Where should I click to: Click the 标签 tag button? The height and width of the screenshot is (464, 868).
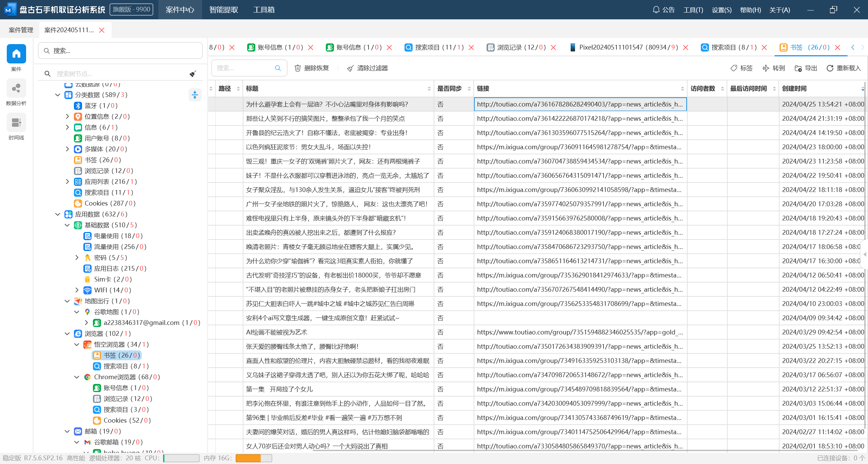pos(742,68)
